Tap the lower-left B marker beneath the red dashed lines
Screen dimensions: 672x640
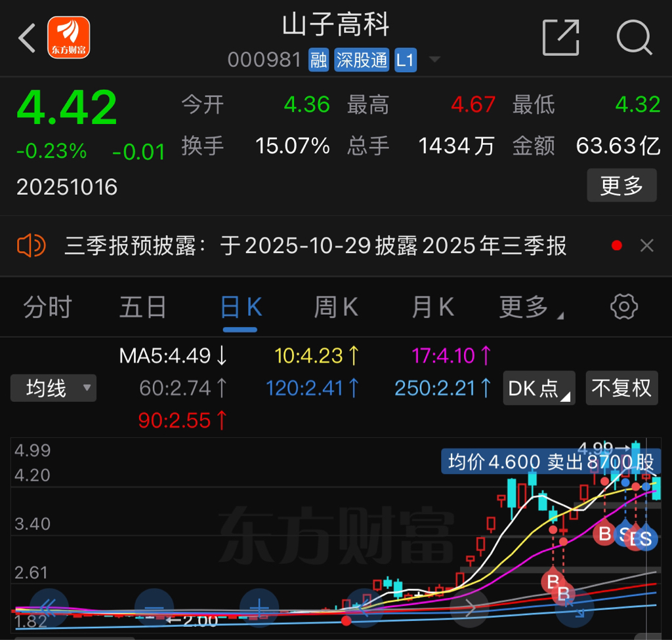click(x=553, y=582)
